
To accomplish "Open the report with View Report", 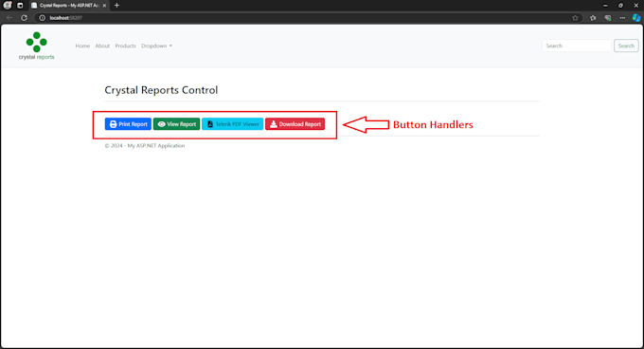I will (x=176, y=124).
